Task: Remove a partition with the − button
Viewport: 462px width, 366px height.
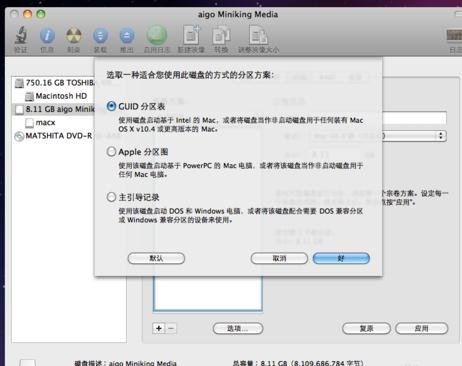Action: point(171,328)
